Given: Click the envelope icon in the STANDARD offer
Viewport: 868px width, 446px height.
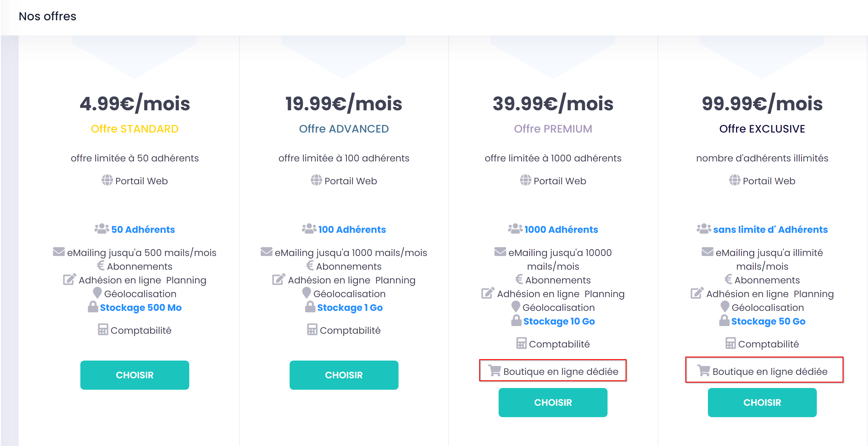Looking at the screenshot, I should pyautogui.click(x=59, y=252).
